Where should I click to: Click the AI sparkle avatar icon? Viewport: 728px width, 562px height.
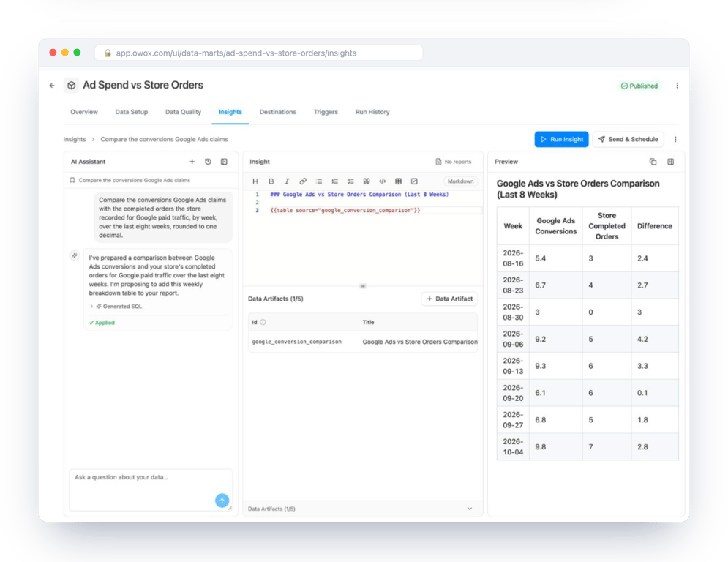[75, 255]
